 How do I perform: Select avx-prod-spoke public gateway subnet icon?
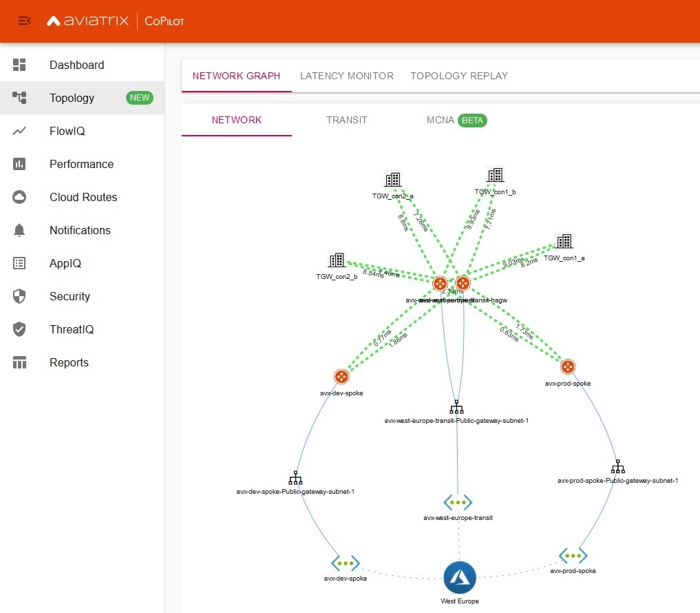click(618, 467)
